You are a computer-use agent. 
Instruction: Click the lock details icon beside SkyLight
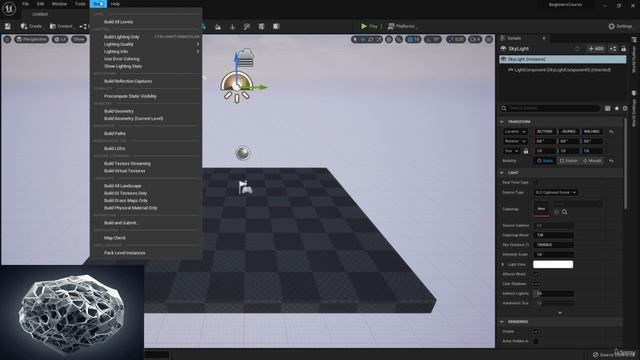pos(623,49)
